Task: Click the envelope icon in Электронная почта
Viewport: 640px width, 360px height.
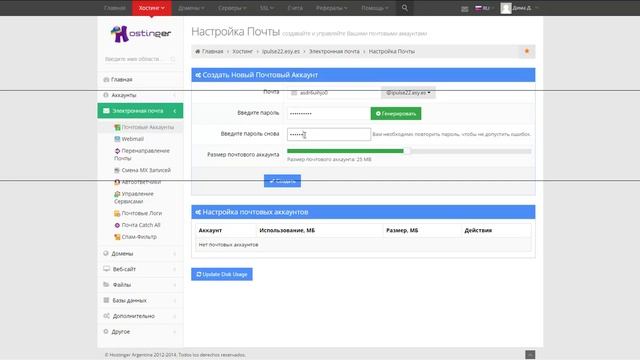Action: coord(106,111)
